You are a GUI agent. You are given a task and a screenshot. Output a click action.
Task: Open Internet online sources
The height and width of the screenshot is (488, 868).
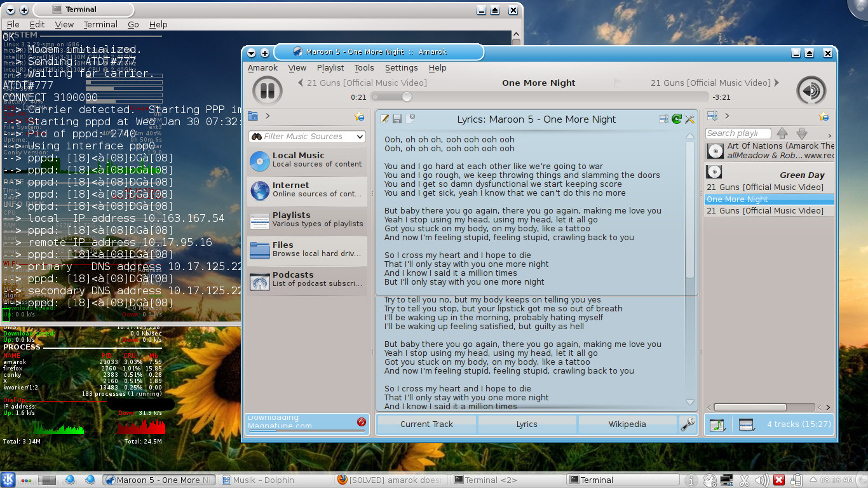(x=308, y=191)
